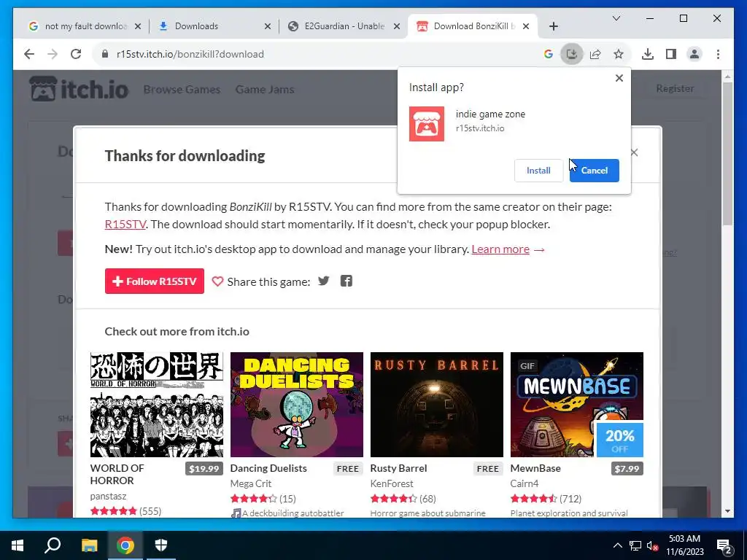Open KenForest author link
Image resolution: width=747 pixels, height=560 pixels.
392,483
